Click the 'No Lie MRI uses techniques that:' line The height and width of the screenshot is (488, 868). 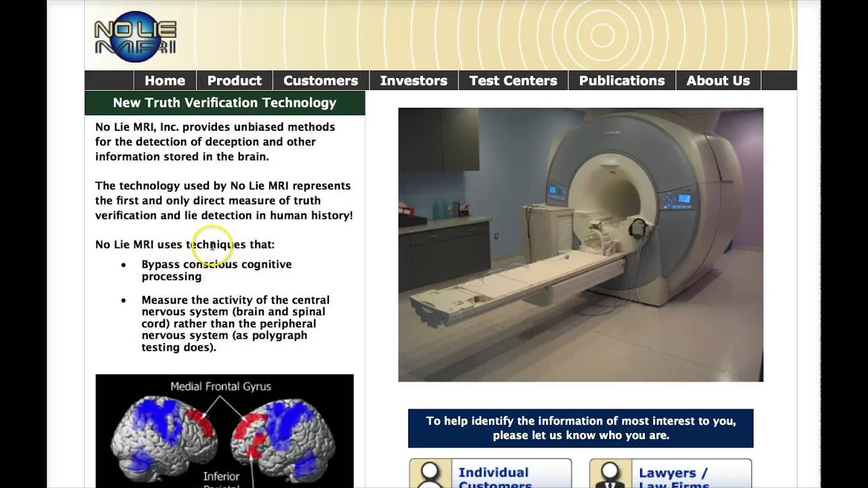[185, 245]
